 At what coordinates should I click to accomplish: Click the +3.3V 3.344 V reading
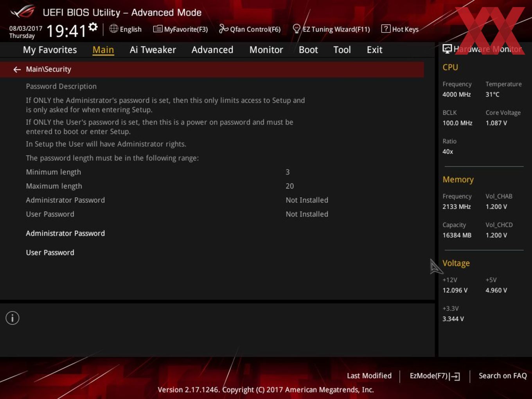click(x=453, y=319)
